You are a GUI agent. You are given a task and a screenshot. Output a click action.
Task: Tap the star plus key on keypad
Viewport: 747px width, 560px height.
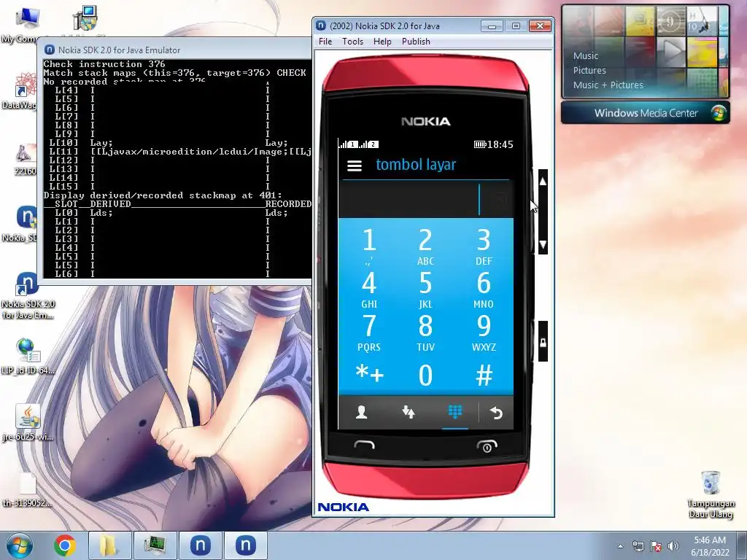pyautogui.click(x=370, y=374)
